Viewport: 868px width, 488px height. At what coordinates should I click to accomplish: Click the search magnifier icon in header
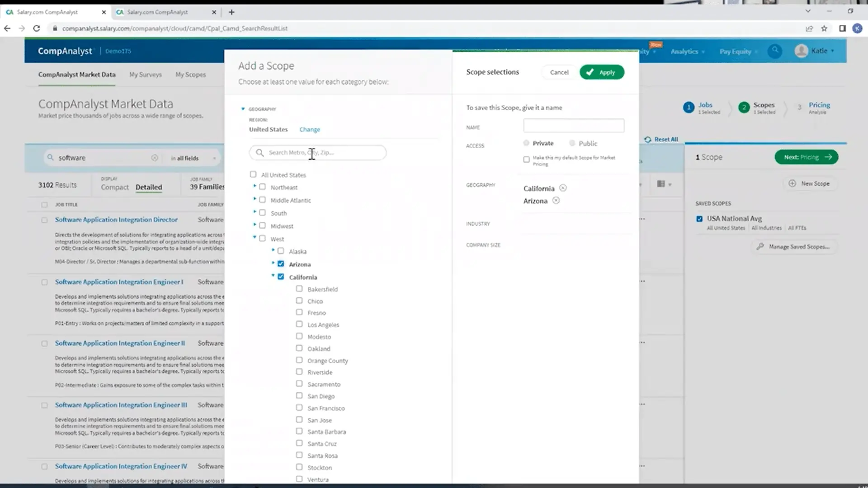click(775, 51)
